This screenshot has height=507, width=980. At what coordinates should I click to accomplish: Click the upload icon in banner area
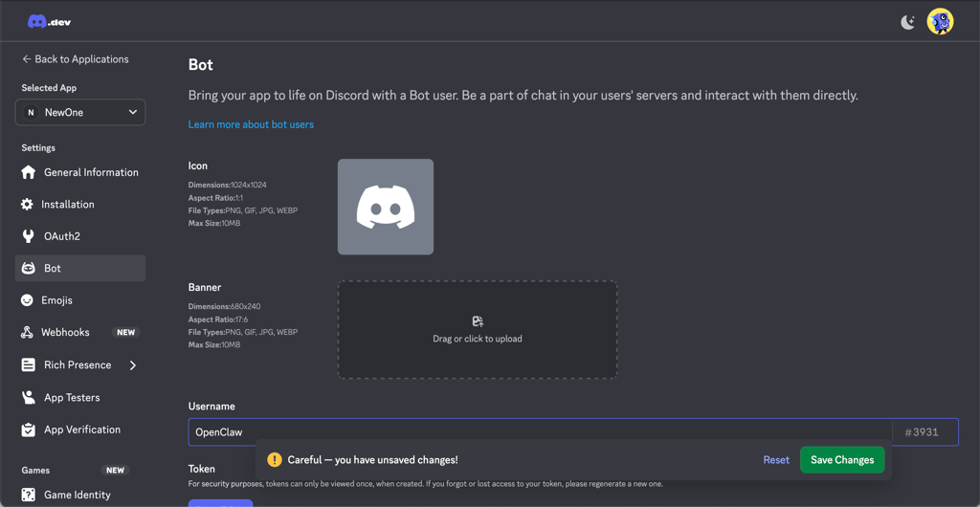(478, 321)
